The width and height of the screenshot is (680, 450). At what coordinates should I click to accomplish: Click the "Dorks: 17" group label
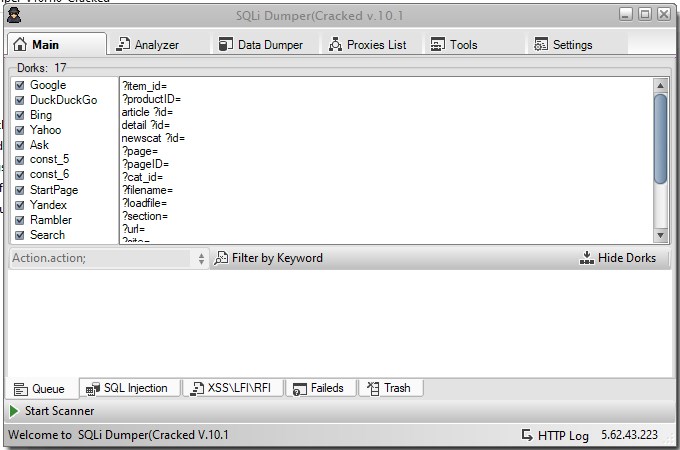42,68
